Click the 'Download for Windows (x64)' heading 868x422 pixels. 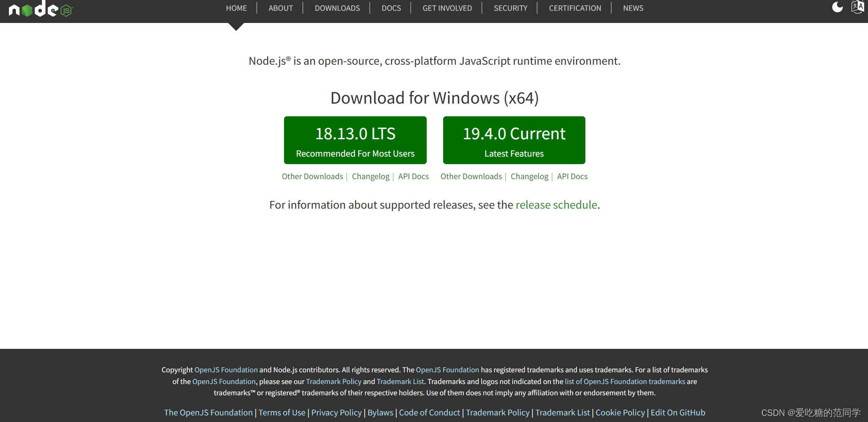tap(435, 98)
